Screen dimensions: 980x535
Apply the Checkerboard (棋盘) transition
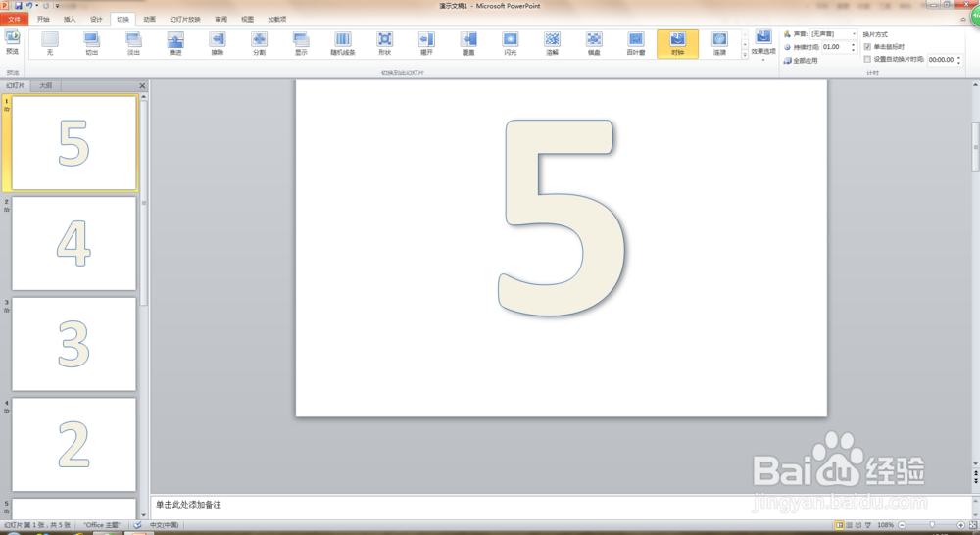pos(595,43)
